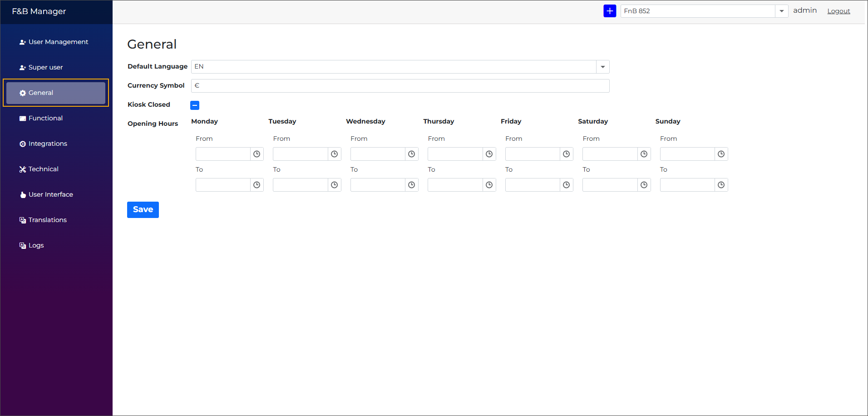The height and width of the screenshot is (416, 868).
Task: Click the Currency Symbol input field
Action: click(x=400, y=86)
